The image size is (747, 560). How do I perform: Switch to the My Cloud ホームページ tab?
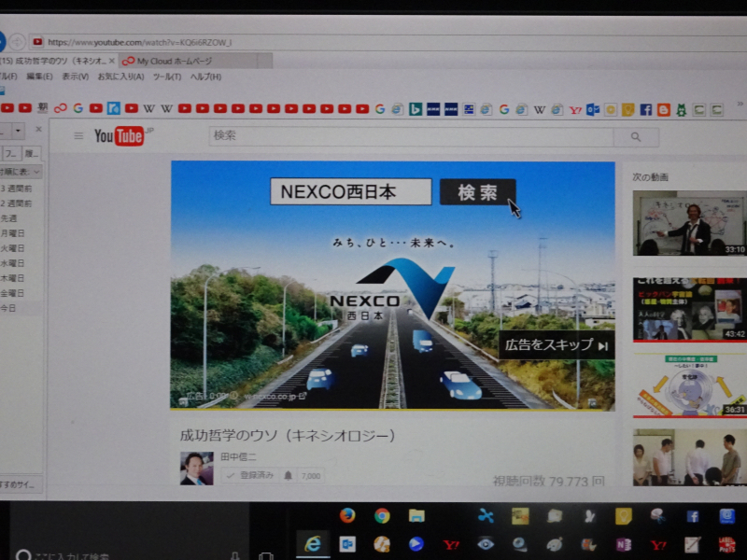(x=189, y=61)
